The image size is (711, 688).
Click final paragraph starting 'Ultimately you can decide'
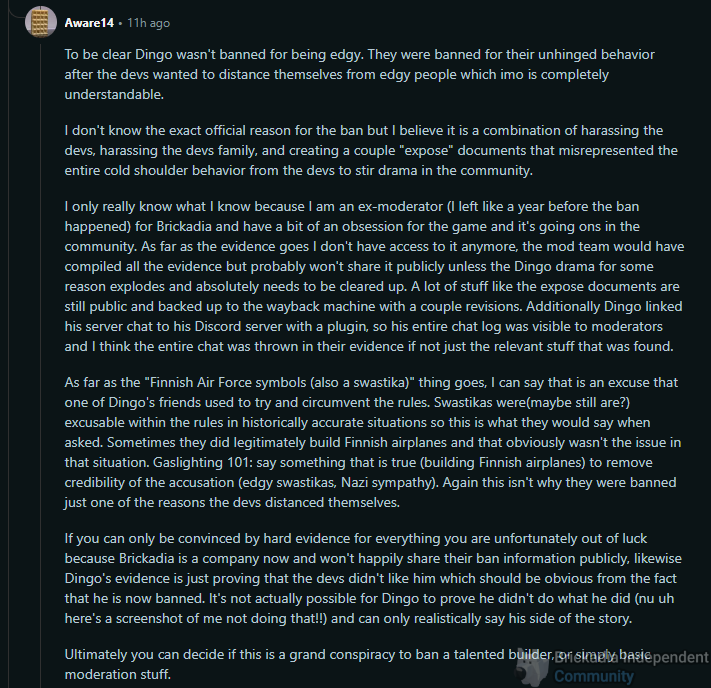[357, 664]
